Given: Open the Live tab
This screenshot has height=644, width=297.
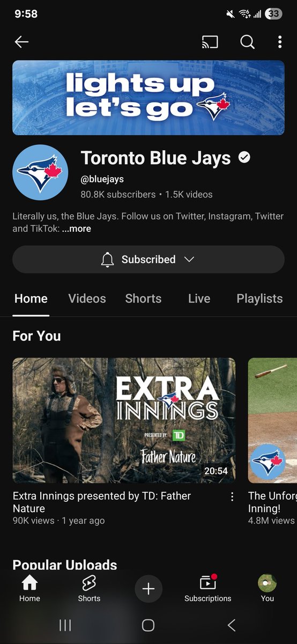Looking at the screenshot, I should 199,298.
